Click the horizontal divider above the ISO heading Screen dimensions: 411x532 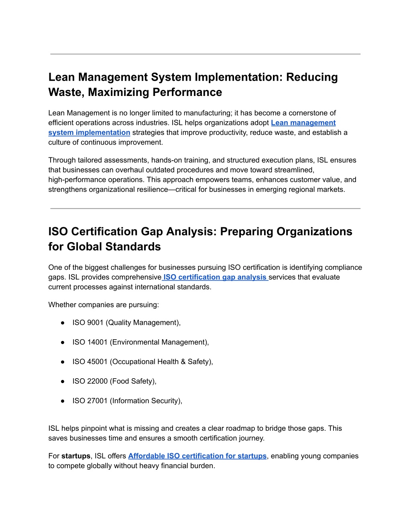coord(205,208)
